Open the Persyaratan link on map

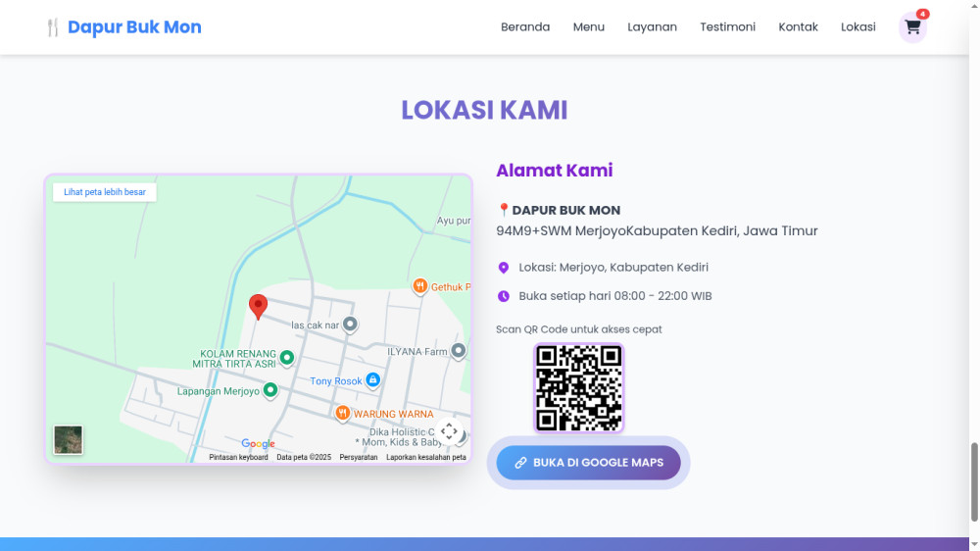359,458
